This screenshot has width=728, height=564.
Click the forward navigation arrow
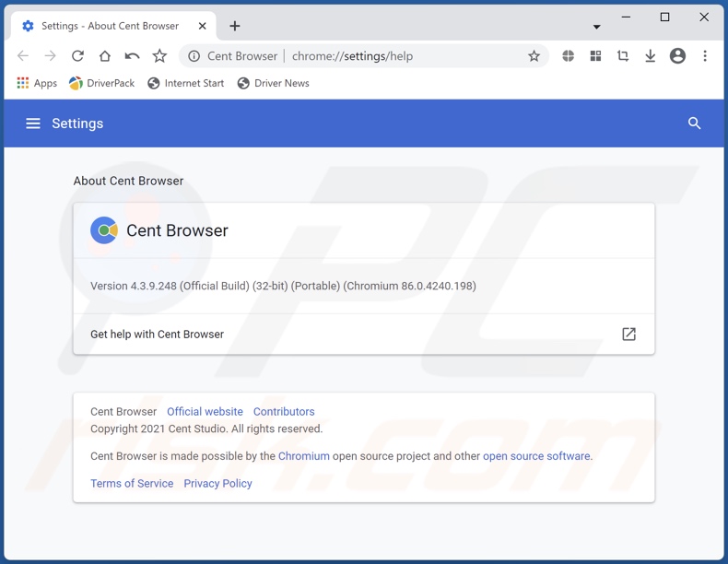click(50, 56)
